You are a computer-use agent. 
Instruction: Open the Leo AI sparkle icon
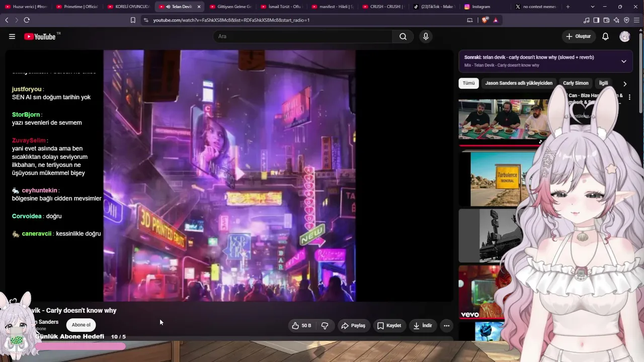click(616, 20)
